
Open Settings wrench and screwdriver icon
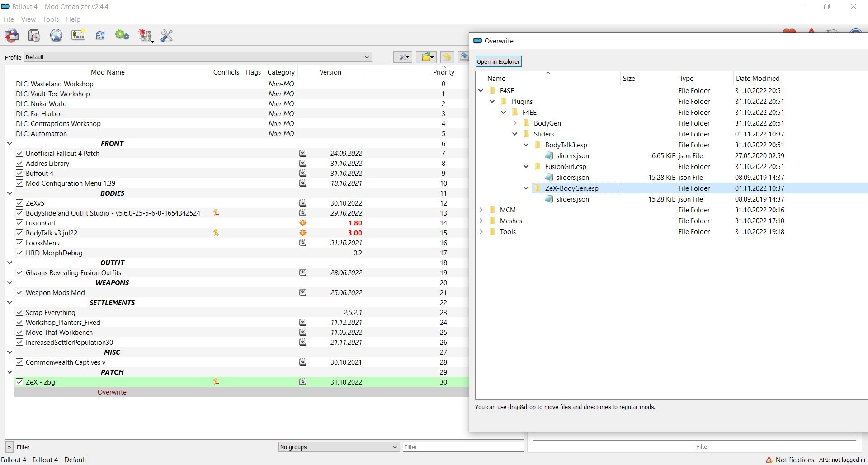[x=166, y=35]
